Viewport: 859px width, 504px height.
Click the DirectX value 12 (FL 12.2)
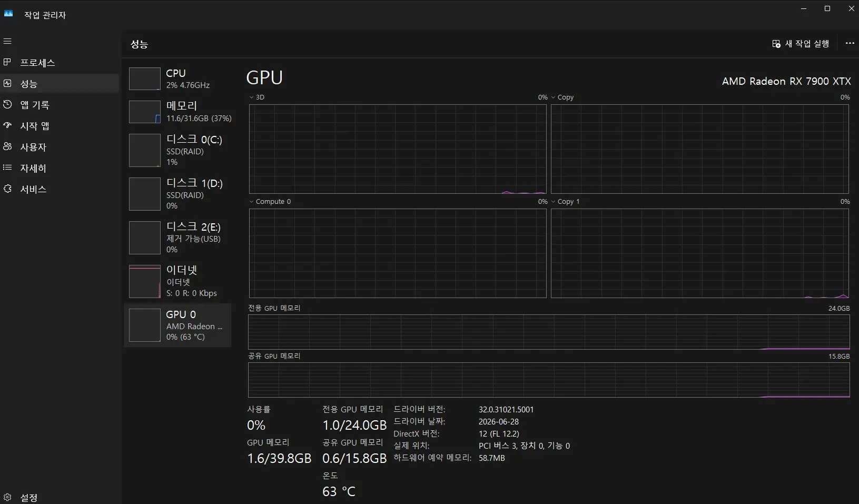[499, 433]
